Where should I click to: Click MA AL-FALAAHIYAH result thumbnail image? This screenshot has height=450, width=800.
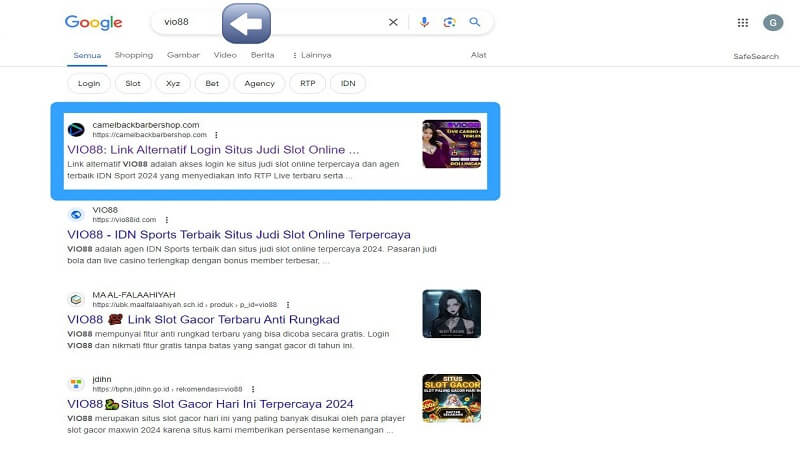(x=452, y=314)
